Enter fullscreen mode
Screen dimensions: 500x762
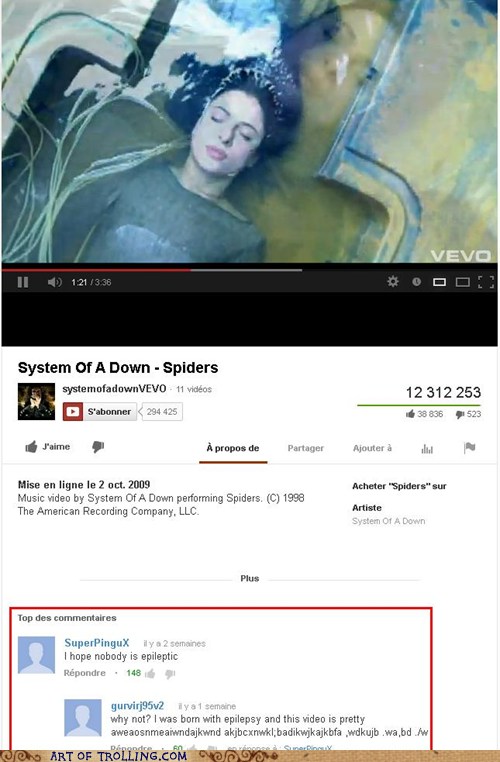pos(486,282)
